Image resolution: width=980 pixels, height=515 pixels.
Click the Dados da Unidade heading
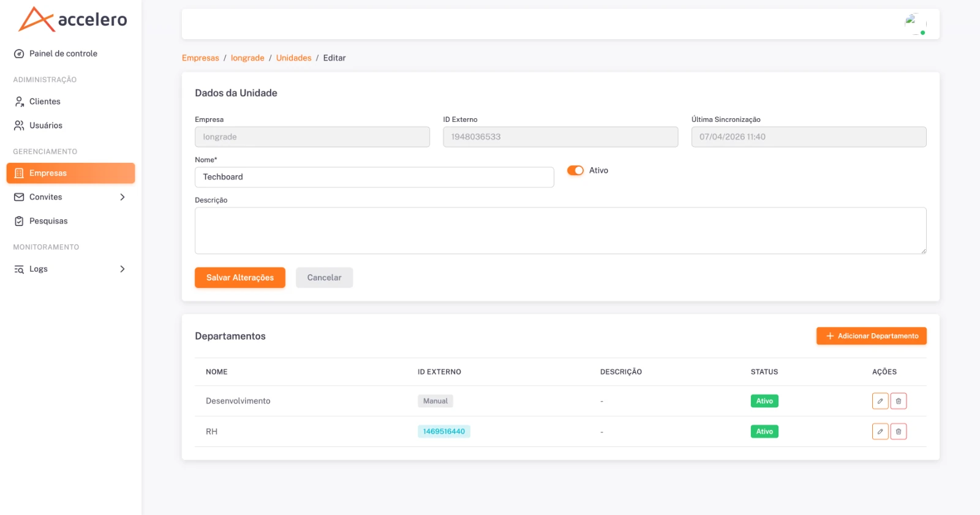pyautogui.click(x=236, y=93)
